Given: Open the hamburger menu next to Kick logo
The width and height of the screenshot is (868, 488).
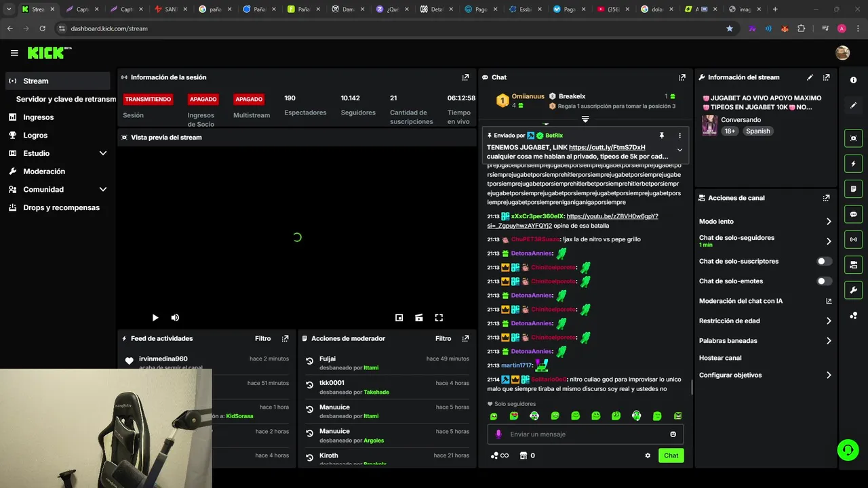Looking at the screenshot, I should coord(14,53).
